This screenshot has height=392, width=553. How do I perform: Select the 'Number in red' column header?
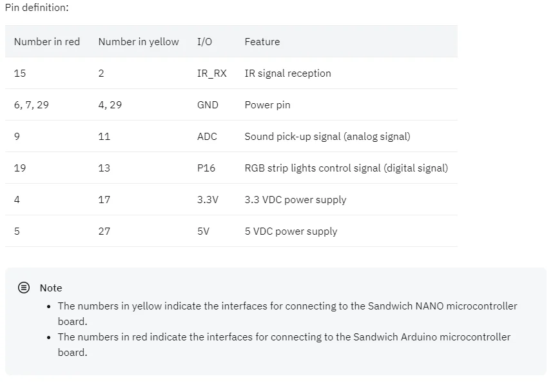pyautogui.click(x=47, y=42)
